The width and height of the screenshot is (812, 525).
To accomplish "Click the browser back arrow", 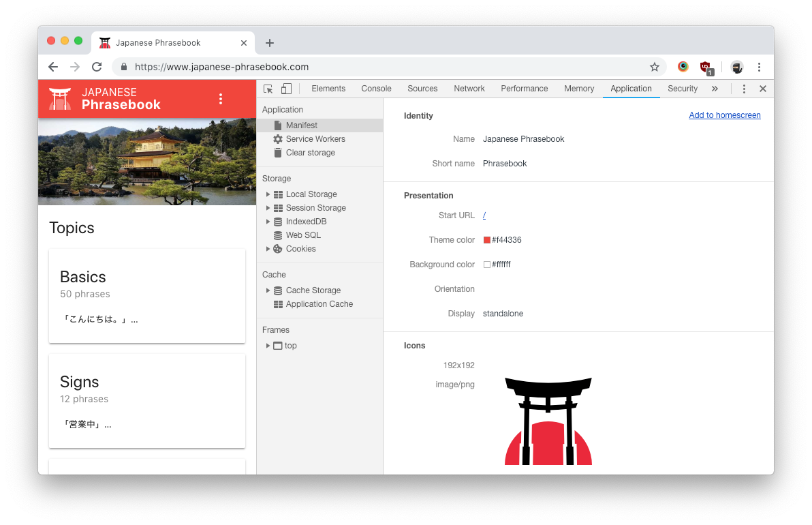I will tap(53, 67).
